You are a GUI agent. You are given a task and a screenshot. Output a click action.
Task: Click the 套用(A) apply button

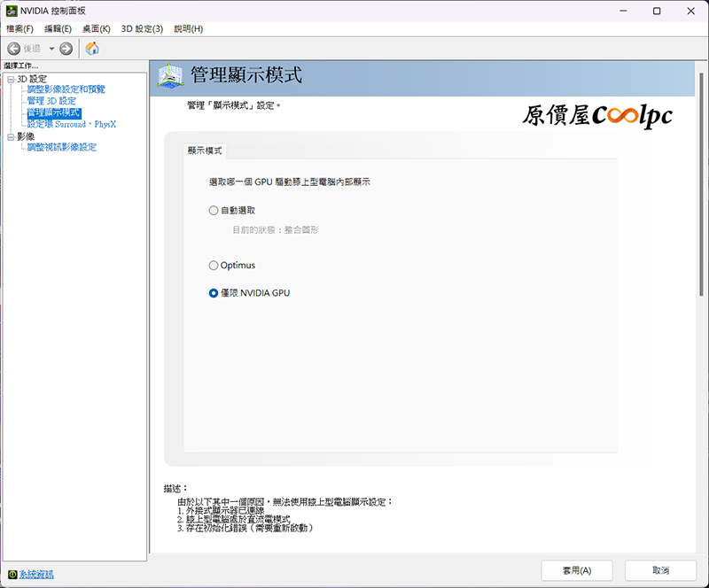click(577, 570)
